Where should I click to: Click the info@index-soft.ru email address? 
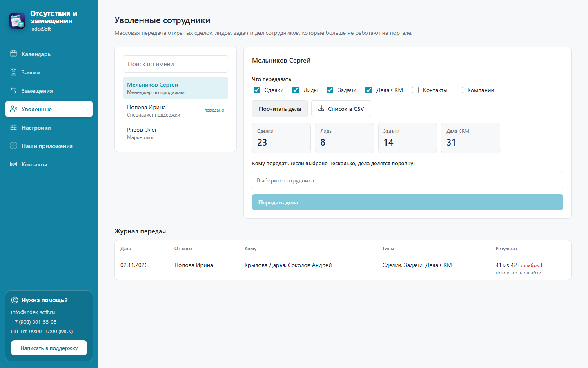(33, 312)
